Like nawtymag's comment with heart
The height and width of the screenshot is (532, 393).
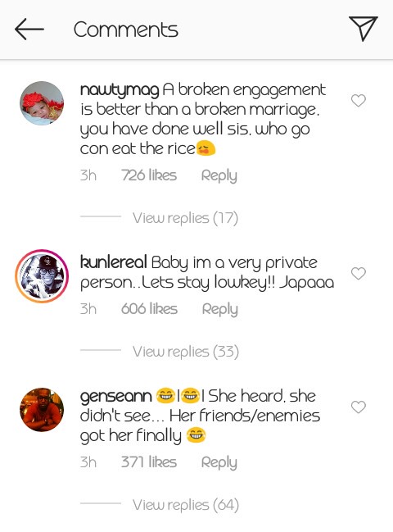(358, 101)
